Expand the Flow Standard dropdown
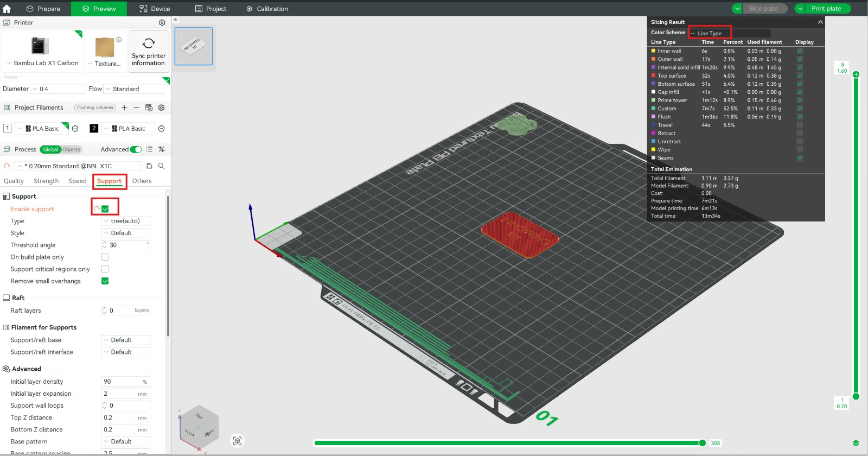This screenshot has height=456, width=868. coord(134,89)
